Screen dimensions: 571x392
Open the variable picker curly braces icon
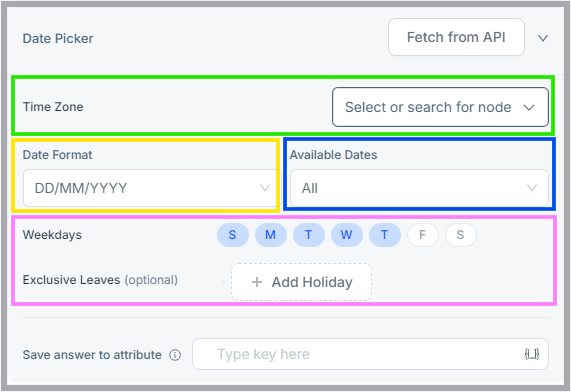pos(532,354)
